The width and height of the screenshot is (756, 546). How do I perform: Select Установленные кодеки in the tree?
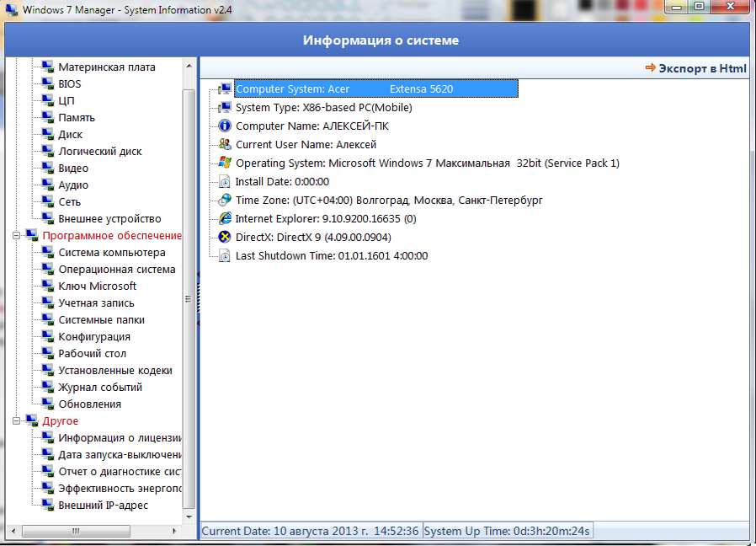pyautogui.click(x=115, y=371)
